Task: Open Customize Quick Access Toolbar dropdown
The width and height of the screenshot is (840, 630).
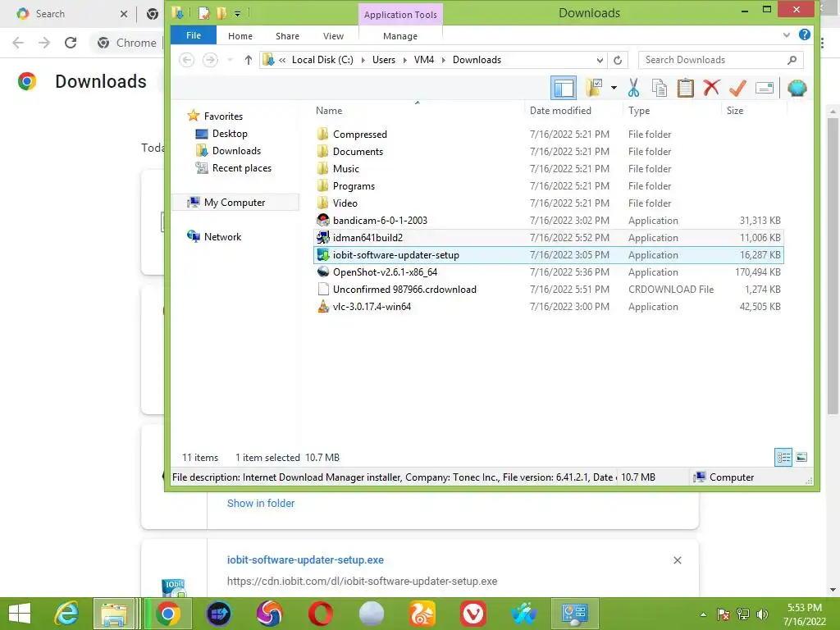Action: click(x=237, y=13)
